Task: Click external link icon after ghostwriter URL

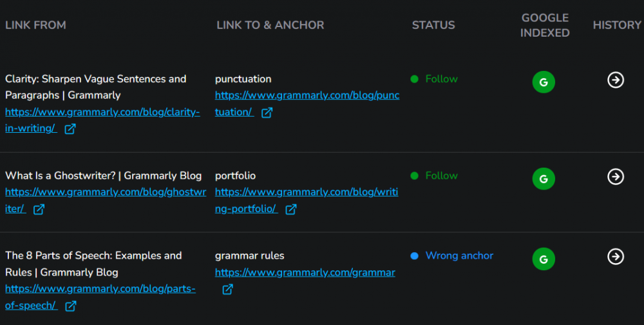Action: coord(39,209)
